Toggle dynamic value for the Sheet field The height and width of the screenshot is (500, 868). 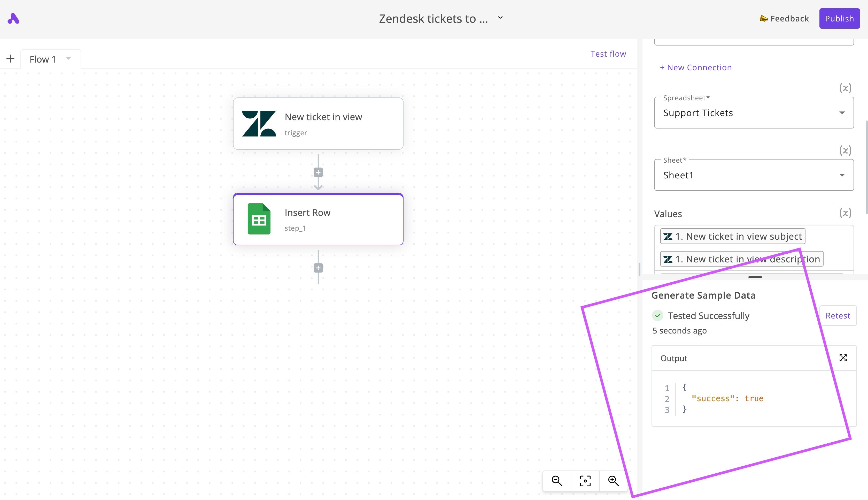click(x=845, y=150)
